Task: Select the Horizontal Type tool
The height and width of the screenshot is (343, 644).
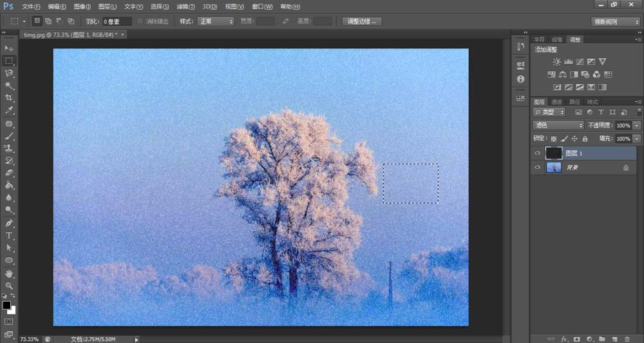Action: pyautogui.click(x=8, y=236)
